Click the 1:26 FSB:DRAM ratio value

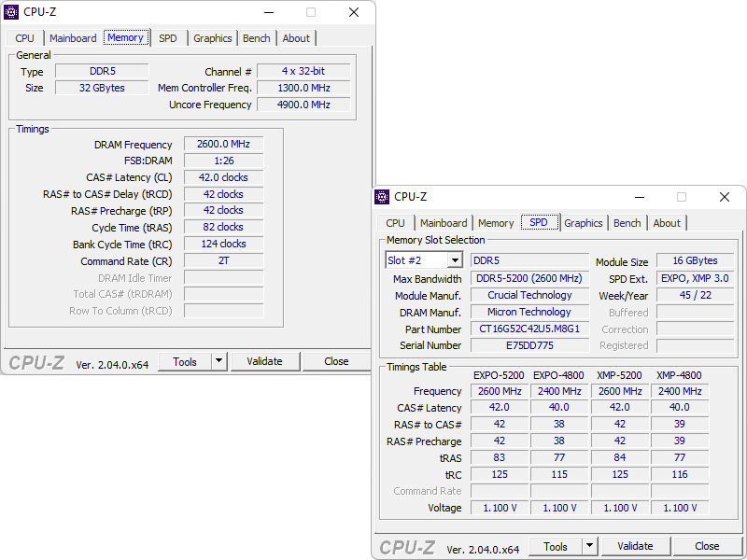(x=223, y=161)
